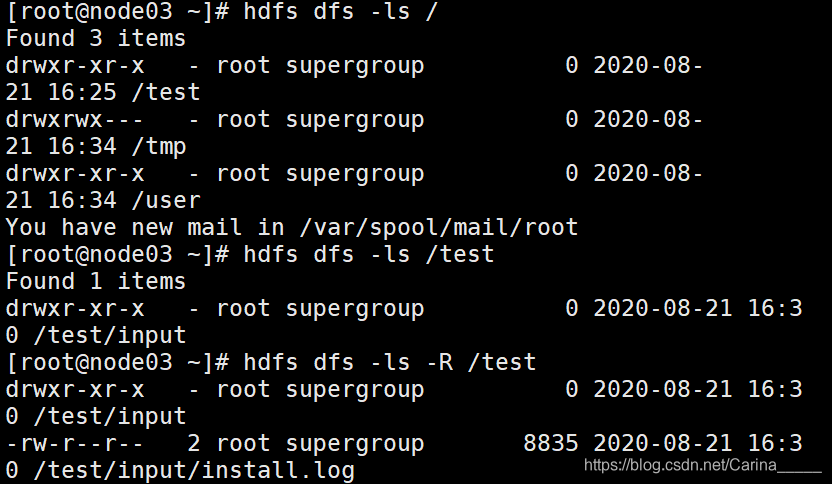Click the -rw-r--r-- file permission string
Screen dimensions: 832x484
point(74,444)
